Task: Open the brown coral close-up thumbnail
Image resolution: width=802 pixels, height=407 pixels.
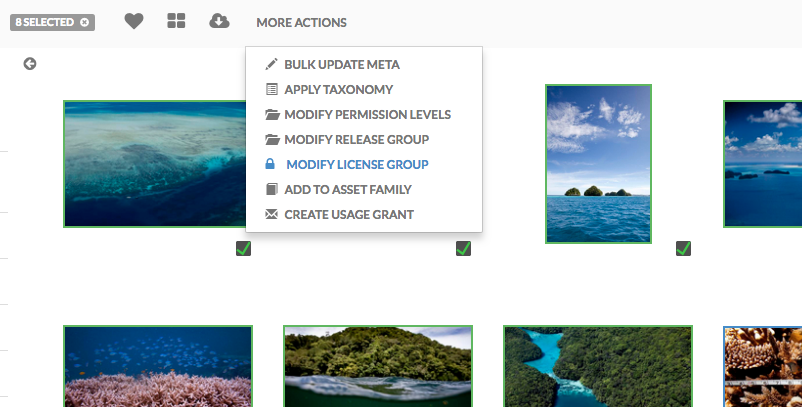Action: point(763,366)
